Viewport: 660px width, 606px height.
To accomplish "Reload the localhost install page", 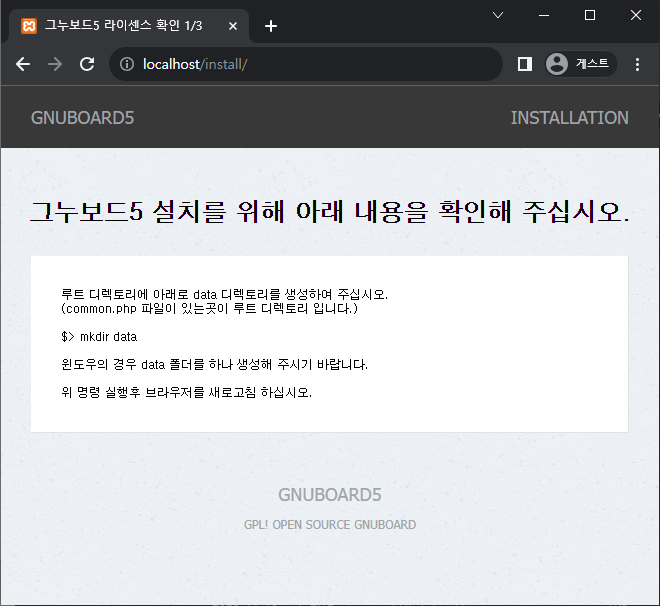I will pos(87,64).
